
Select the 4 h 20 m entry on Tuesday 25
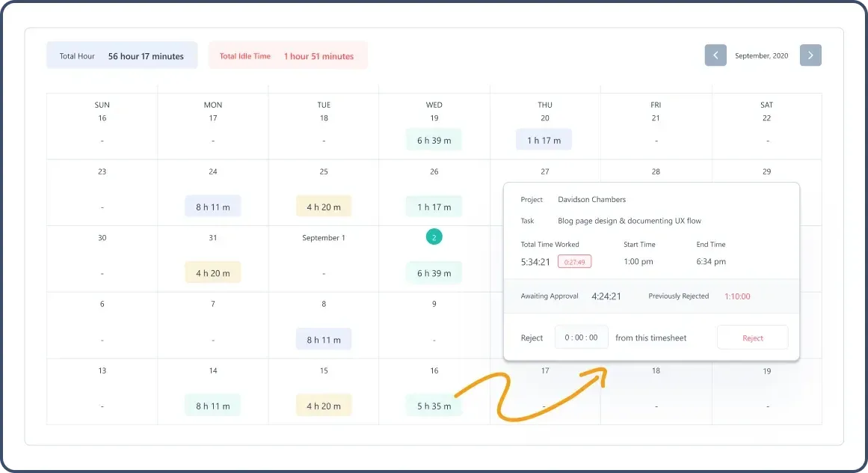coord(323,206)
